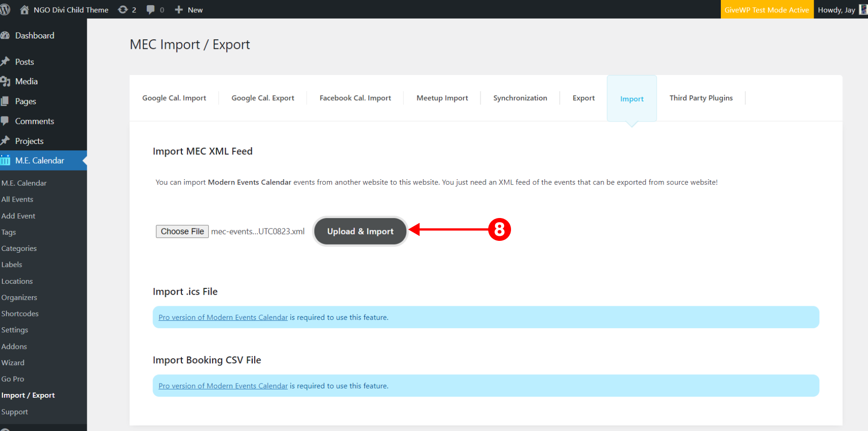Select the highlighted M.E. Calendar menu

[x=43, y=160]
